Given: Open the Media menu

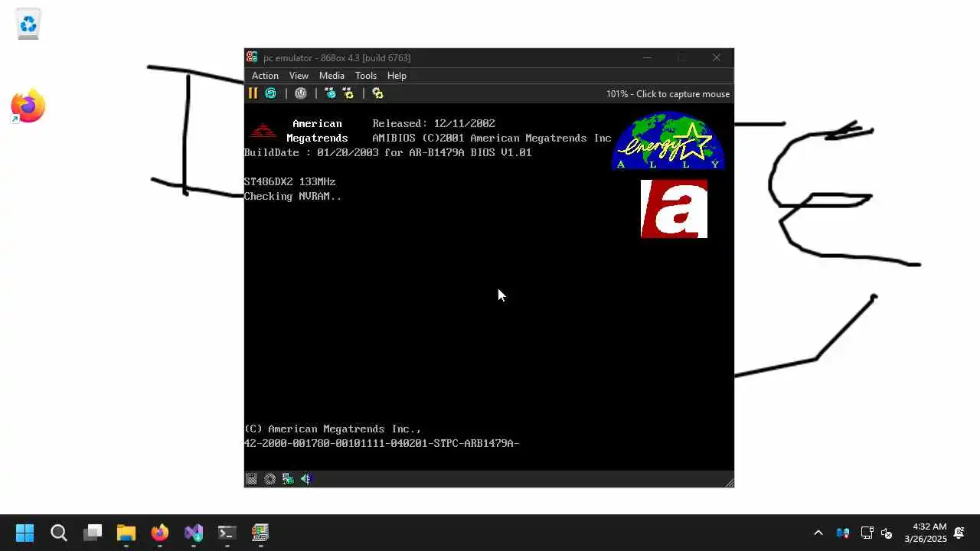Looking at the screenshot, I should point(332,76).
